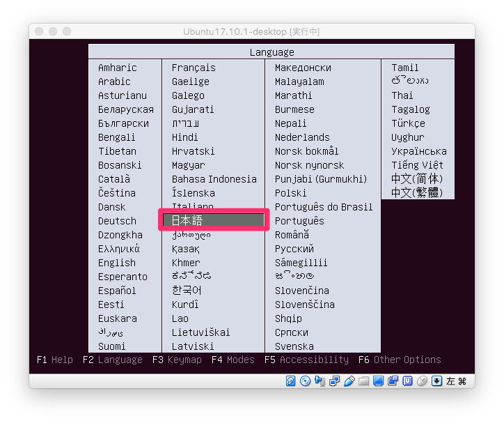Pick Bahasa Indonesia language

coord(214,179)
